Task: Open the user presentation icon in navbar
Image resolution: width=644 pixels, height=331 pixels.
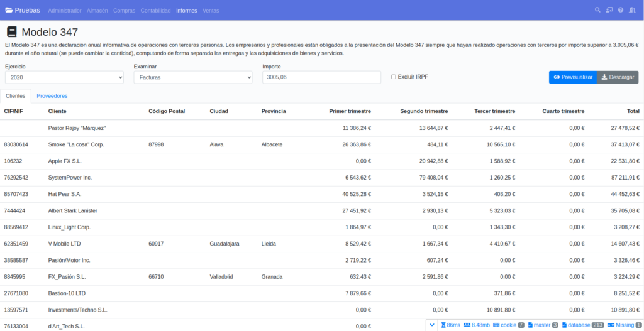Action: click(609, 10)
